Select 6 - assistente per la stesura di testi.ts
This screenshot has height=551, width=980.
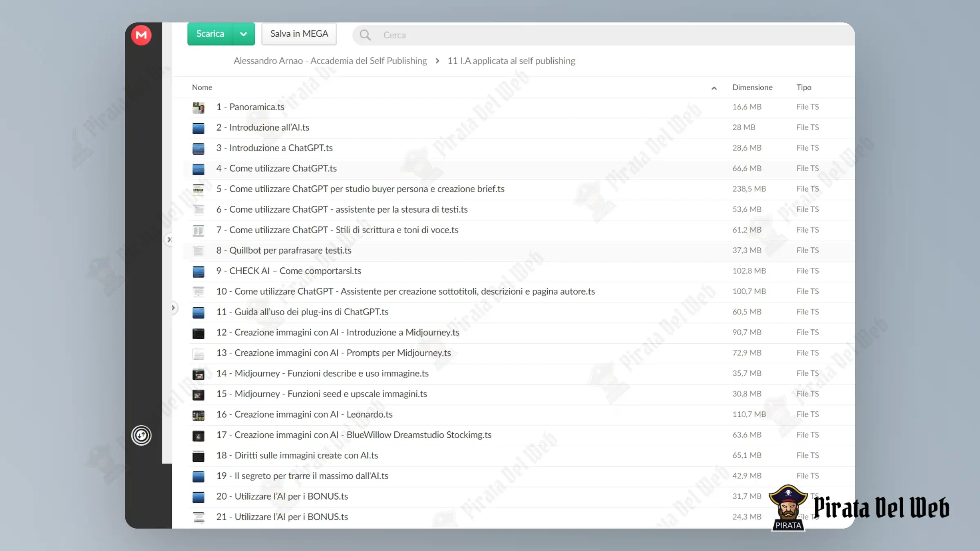coord(342,209)
